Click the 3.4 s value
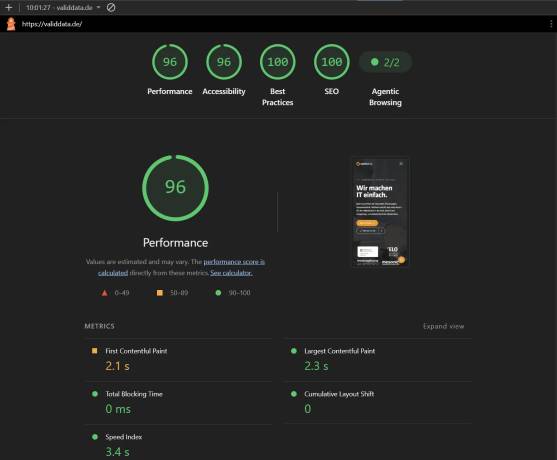This screenshot has width=557, height=460. [x=117, y=452]
